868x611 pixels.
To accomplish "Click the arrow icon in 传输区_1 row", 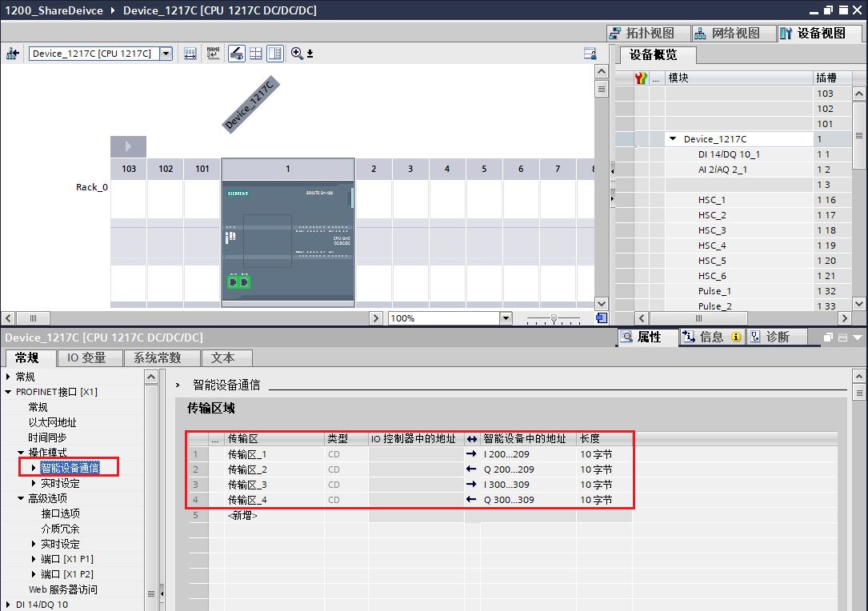I will tap(471, 453).
